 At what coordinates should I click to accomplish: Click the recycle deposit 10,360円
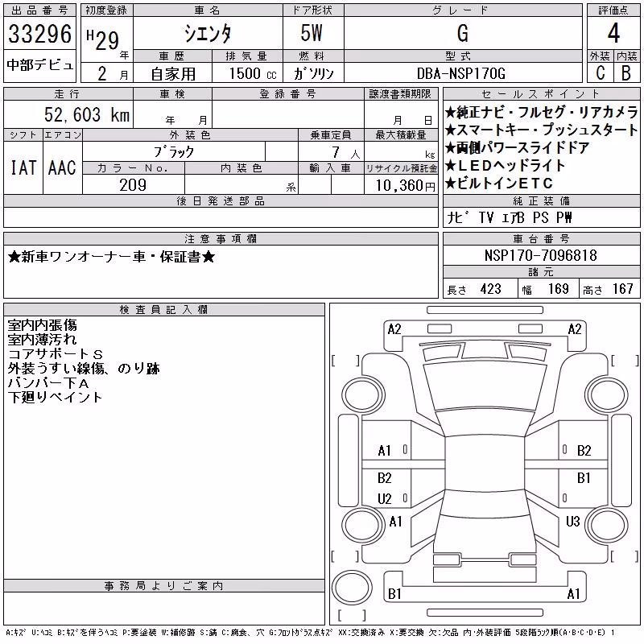click(405, 186)
